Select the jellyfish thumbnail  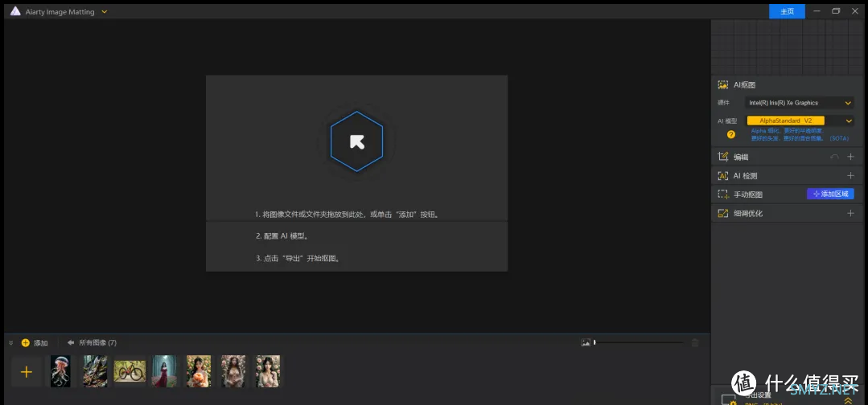coord(60,371)
